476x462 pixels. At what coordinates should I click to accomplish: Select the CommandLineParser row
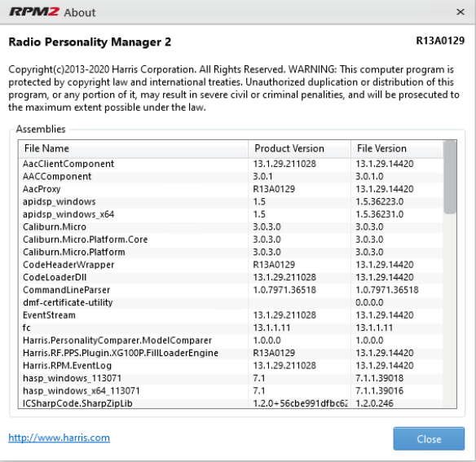tap(231, 290)
